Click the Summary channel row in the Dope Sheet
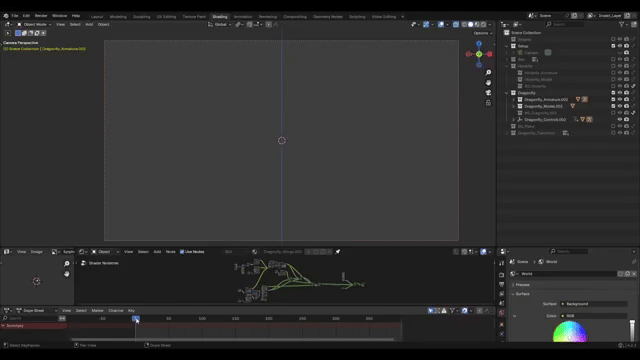The image size is (640, 360). [x=34, y=326]
